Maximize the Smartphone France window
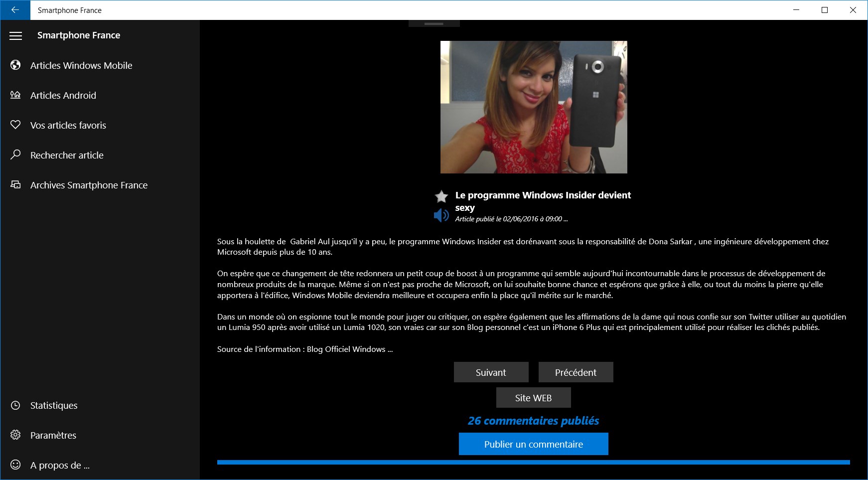The width and height of the screenshot is (868, 480). [825, 10]
